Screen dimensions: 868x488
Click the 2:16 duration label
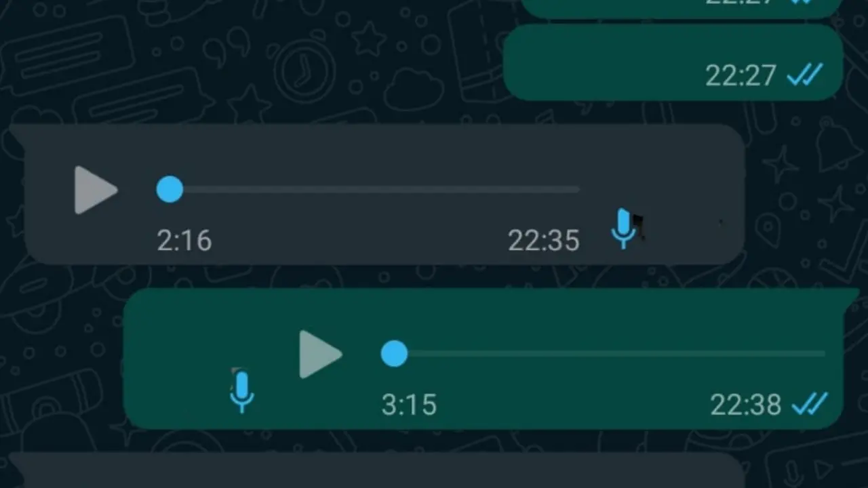184,241
